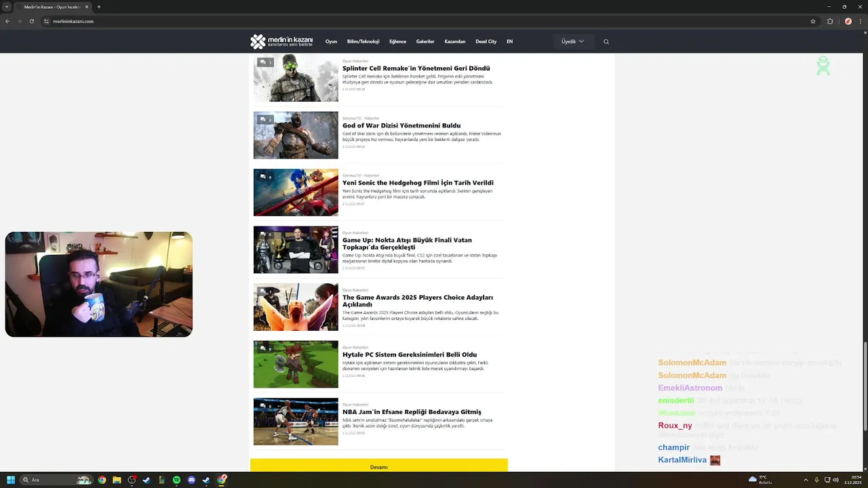The image size is (868, 488).
Task: Expand the Üyelik dropdown menu
Action: click(x=573, y=41)
